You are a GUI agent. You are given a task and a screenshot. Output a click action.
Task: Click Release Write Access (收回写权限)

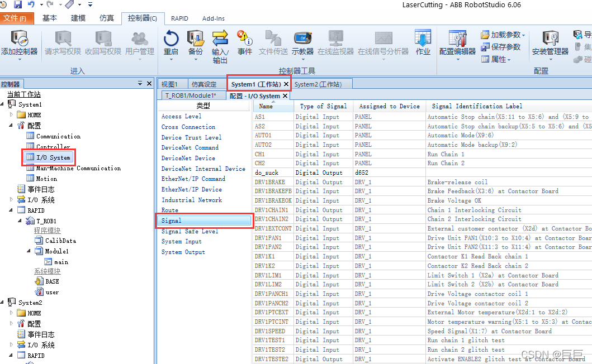[x=103, y=44]
